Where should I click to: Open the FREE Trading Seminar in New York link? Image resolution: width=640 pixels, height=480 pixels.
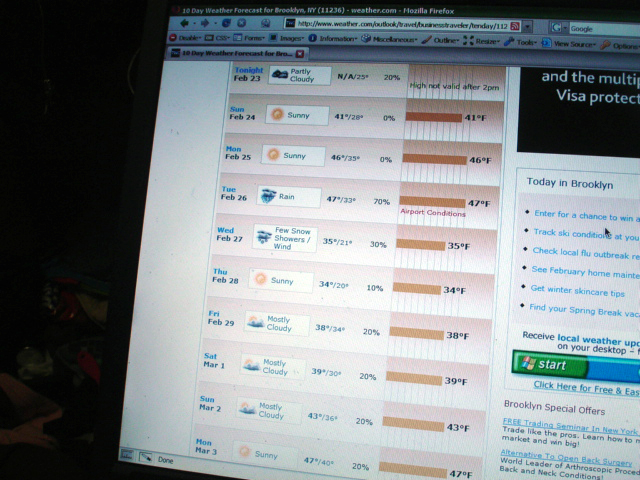click(570, 422)
